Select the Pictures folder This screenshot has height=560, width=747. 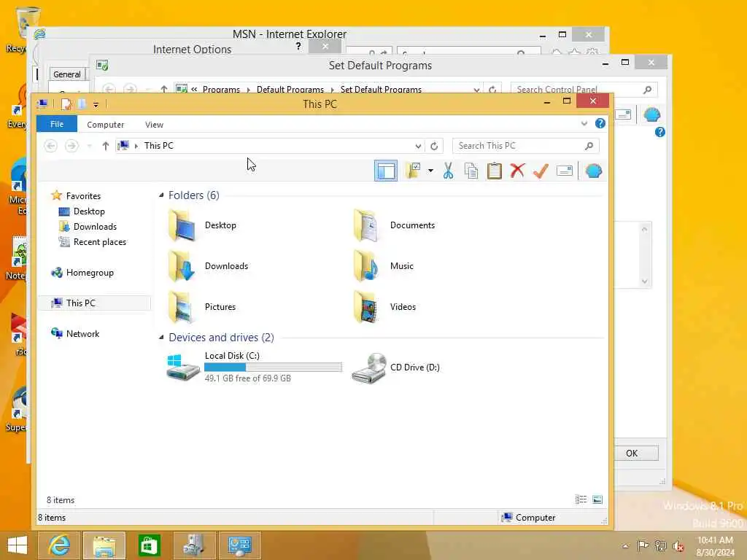[x=201, y=307]
